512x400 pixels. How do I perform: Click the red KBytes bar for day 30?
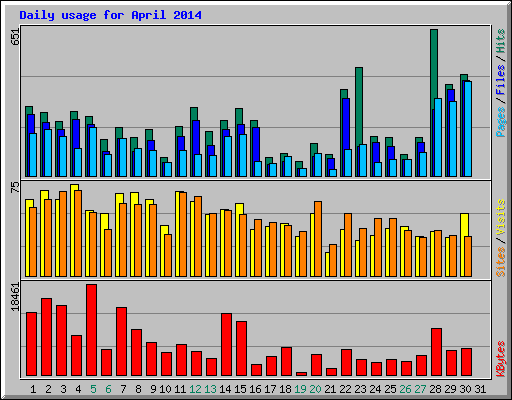point(466,362)
